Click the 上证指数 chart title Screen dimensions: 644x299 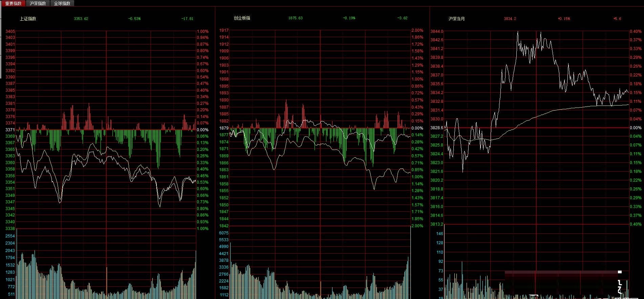pyautogui.click(x=28, y=19)
